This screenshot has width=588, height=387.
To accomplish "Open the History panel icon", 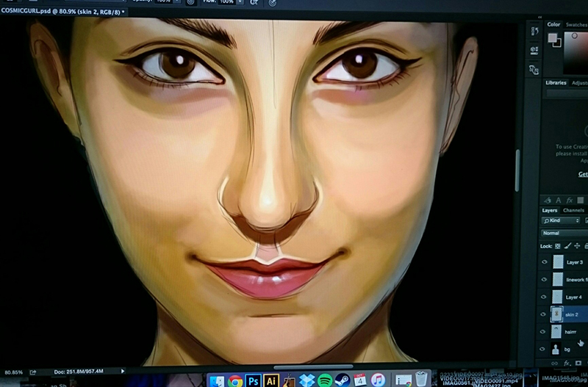I will 534,31.
